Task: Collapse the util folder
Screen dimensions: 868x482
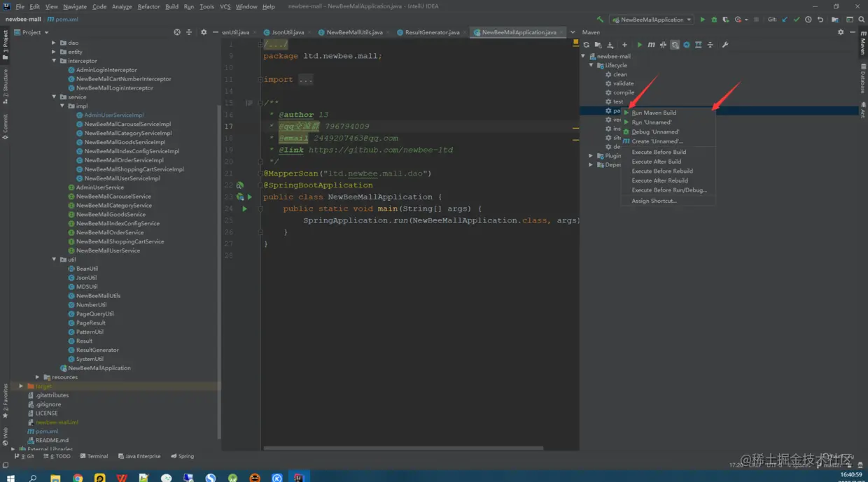Action: coord(54,260)
